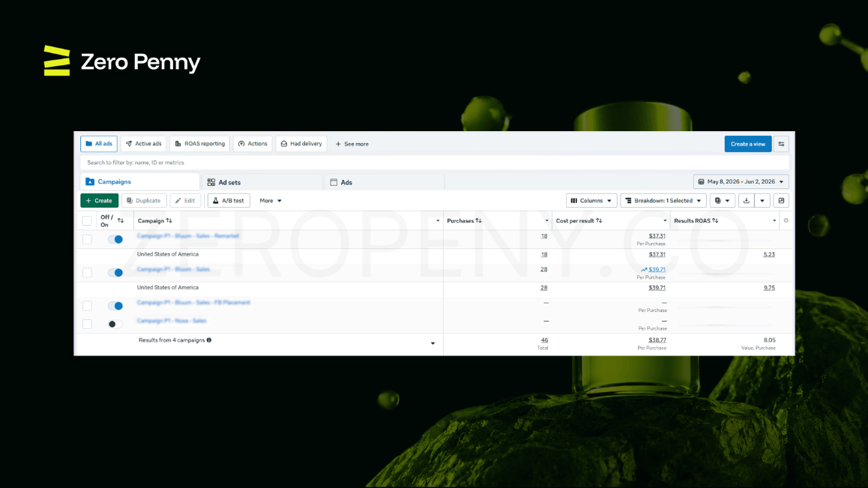Screen dimensions: 868x488
Task: Expand the Results from 4 campaigns summary arrow
Action: [x=433, y=343]
